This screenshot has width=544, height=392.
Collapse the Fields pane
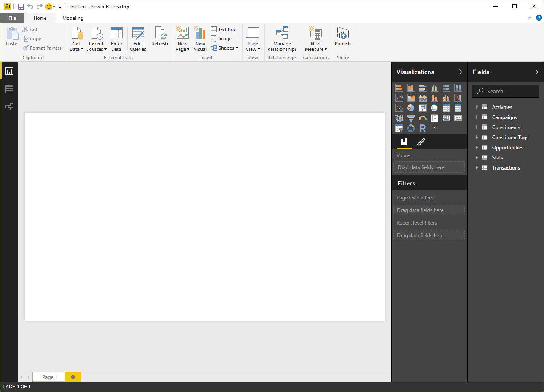click(x=537, y=72)
